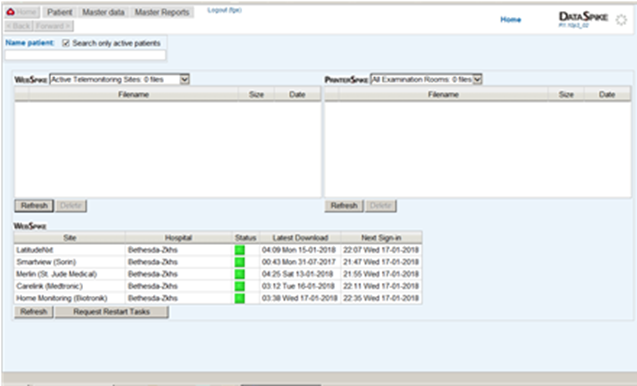Click the Next Sign-in column header
This screenshot has height=386, width=637.
point(381,238)
